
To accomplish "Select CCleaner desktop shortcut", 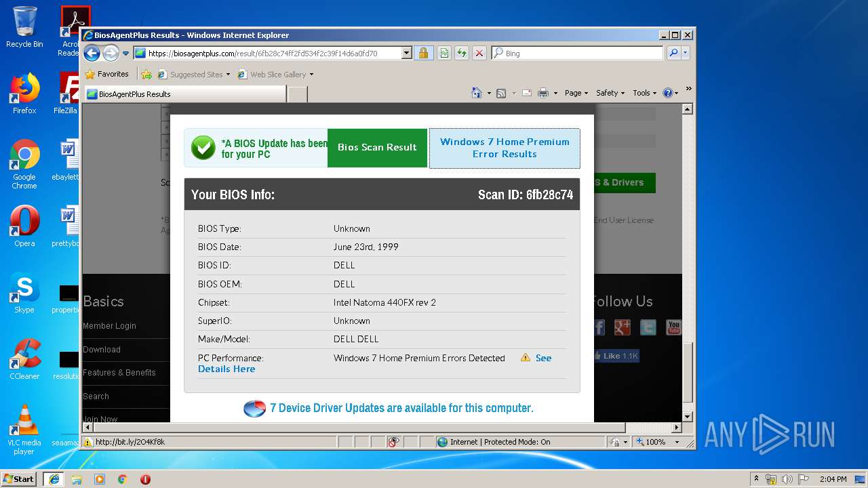I will click(x=24, y=359).
